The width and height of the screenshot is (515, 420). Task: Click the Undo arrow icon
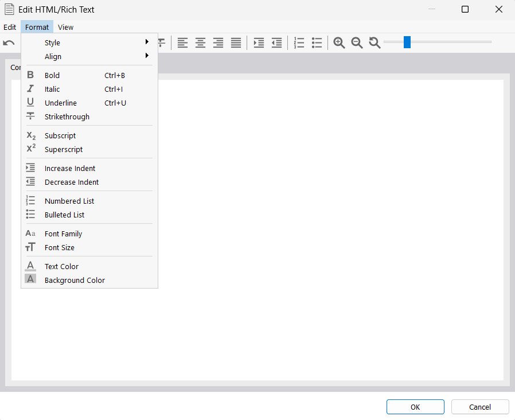tap(9, 42)
